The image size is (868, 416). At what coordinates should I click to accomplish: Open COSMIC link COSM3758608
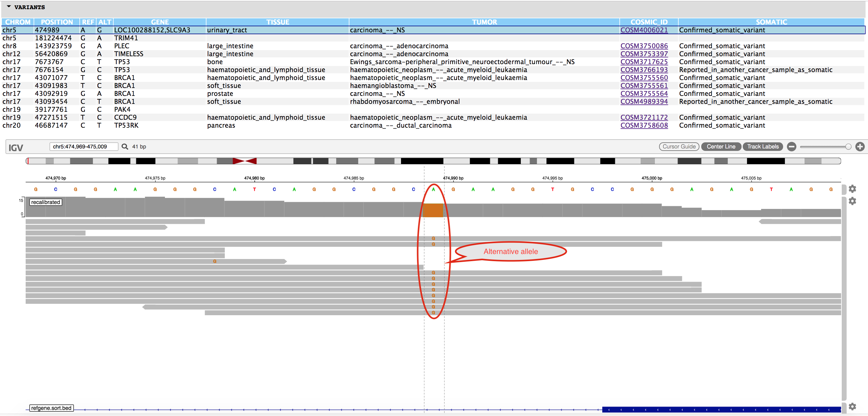click(x=644, y=125)
